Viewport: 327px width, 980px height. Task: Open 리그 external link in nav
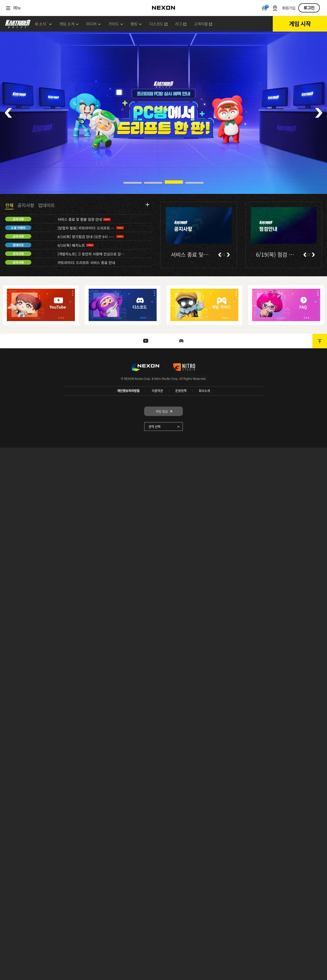(181, 24)
